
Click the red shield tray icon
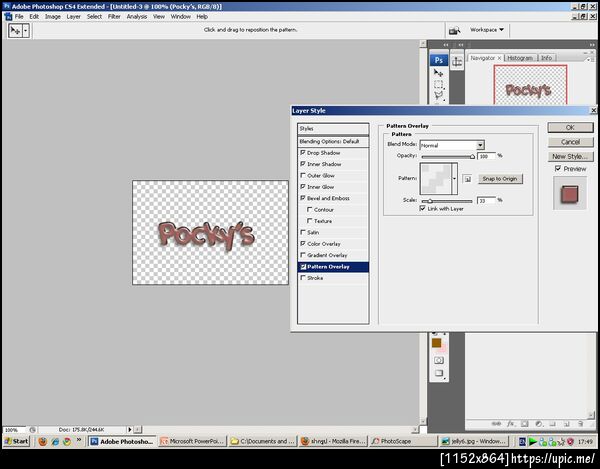click(571, 441)
